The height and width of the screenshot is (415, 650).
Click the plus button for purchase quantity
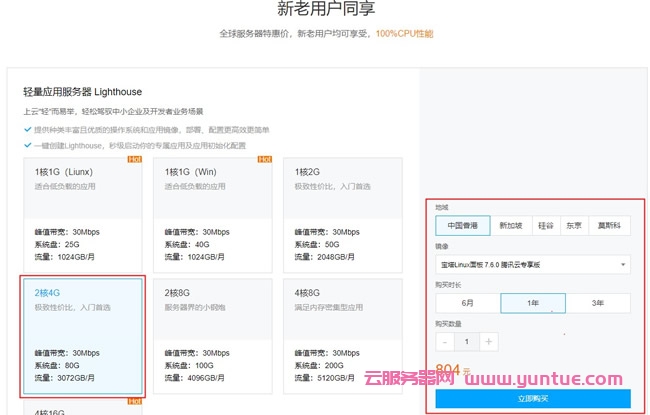click(488, 342)
